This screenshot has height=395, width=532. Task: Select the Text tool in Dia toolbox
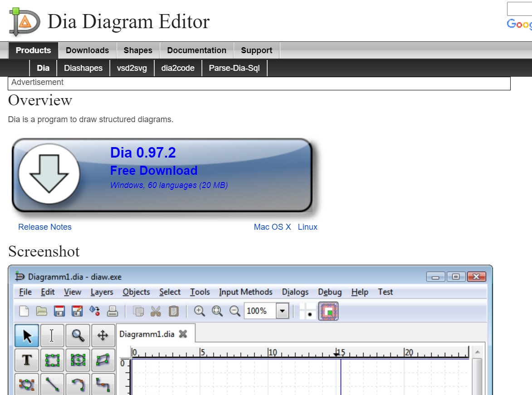[x=27, y=360]
